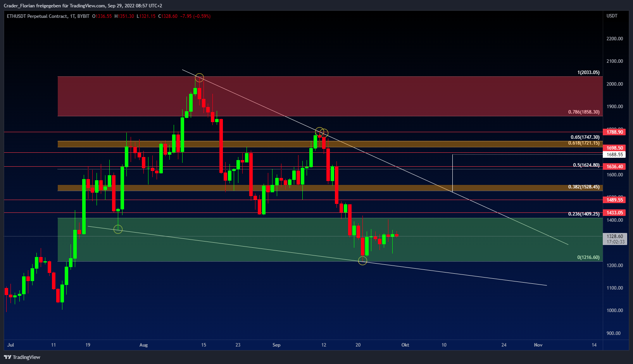Click the 900.00 price axis label
Image resolution: width=633 pixels, height=364 pixels.
(x=614, y=333)
